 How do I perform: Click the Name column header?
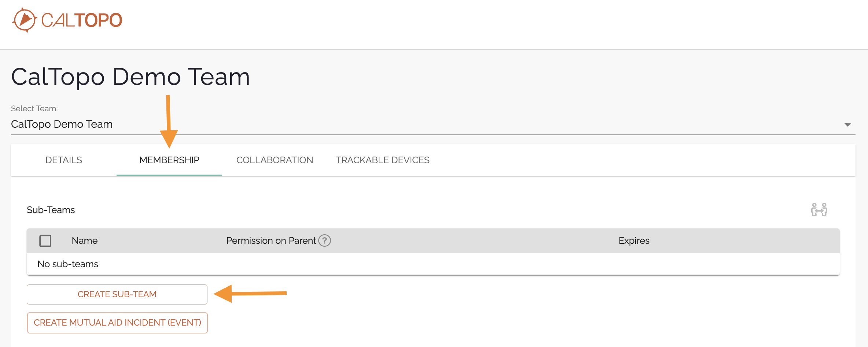point(85,240)
